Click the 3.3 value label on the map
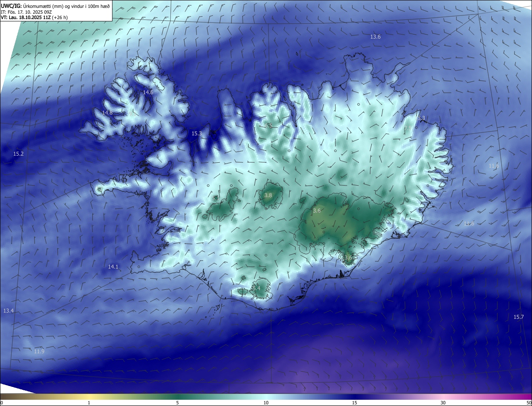 click(421, 118)
